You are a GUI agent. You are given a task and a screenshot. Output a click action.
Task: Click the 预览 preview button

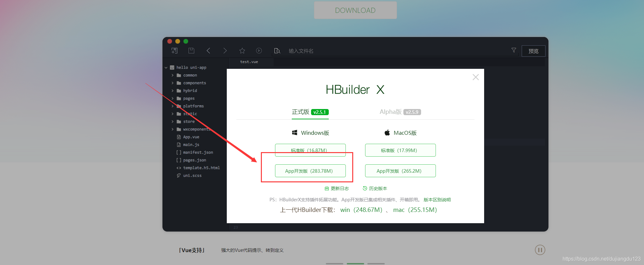point(533,51)
